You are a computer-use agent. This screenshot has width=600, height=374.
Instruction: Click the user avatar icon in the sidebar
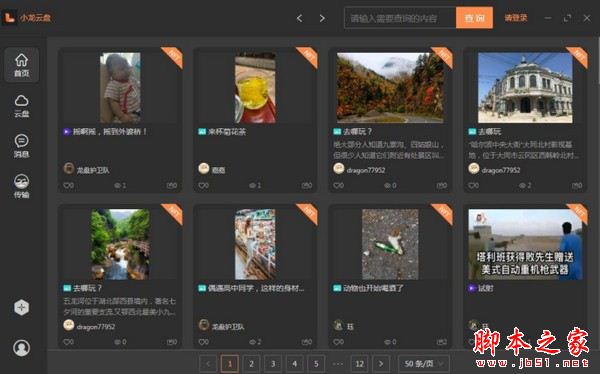coord(21,348)
